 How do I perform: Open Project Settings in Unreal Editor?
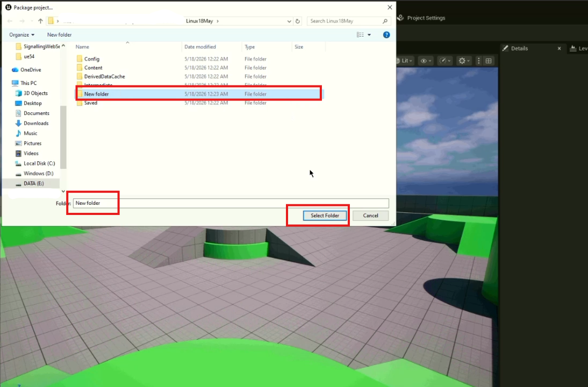point(421,18)
